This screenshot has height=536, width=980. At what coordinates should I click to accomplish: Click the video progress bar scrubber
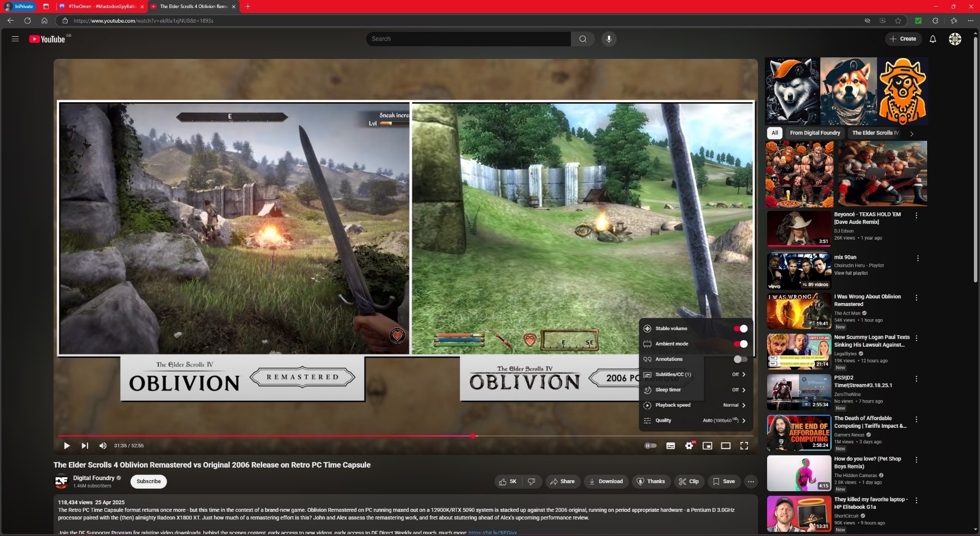point(473,436)
